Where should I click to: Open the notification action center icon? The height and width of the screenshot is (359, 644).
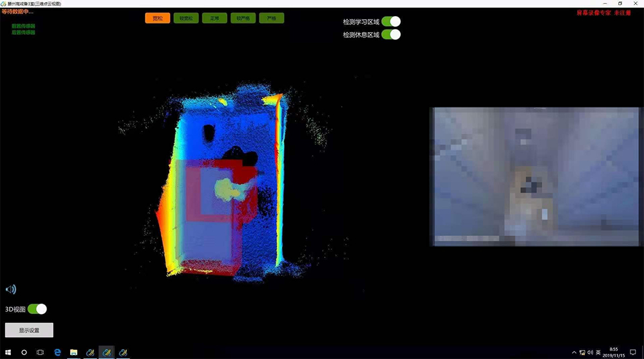[632, 352]
